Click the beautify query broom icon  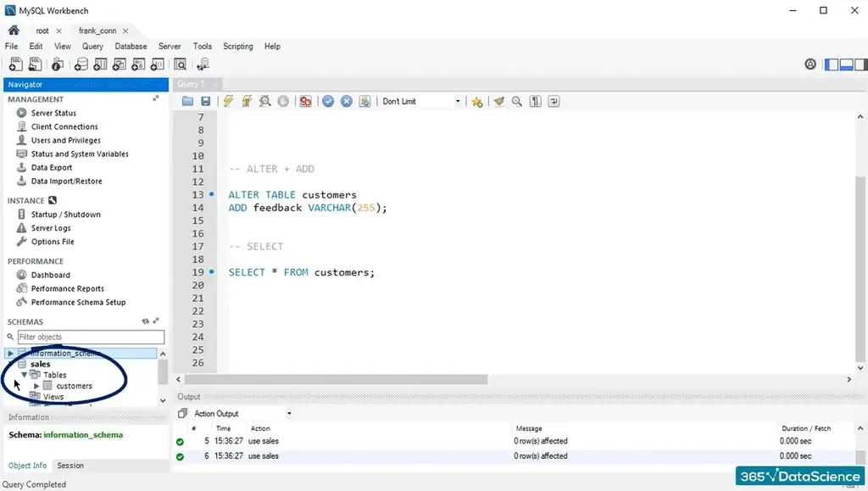498,101
